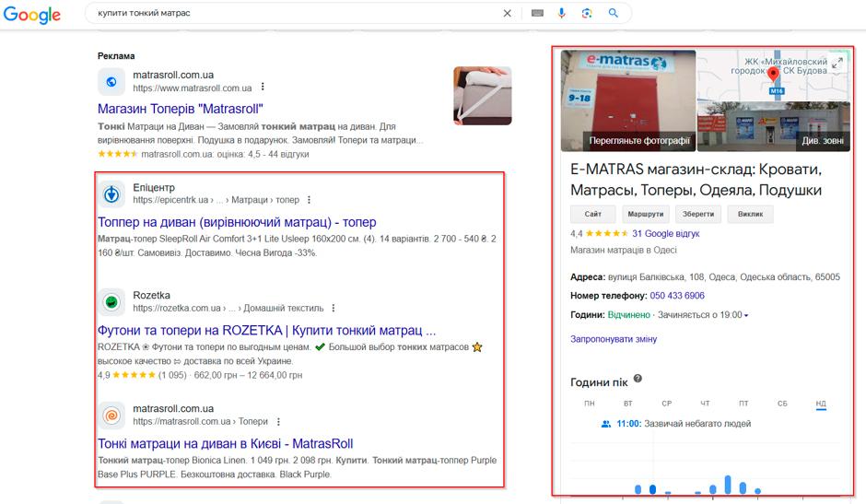
Task: Click the blue magnifier search icon
Action: pos(613,13)
